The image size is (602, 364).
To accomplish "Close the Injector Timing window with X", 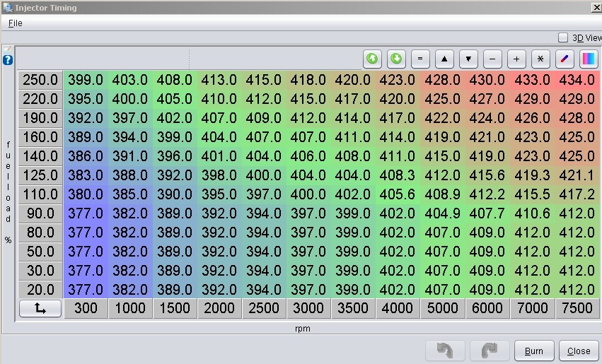I will click(x=596, y=7).
